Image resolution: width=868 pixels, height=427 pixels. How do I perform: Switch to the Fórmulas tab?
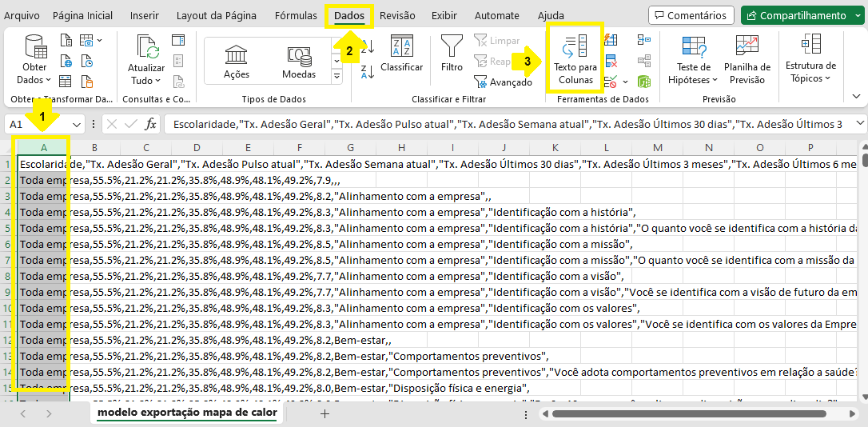pos(295,16)
